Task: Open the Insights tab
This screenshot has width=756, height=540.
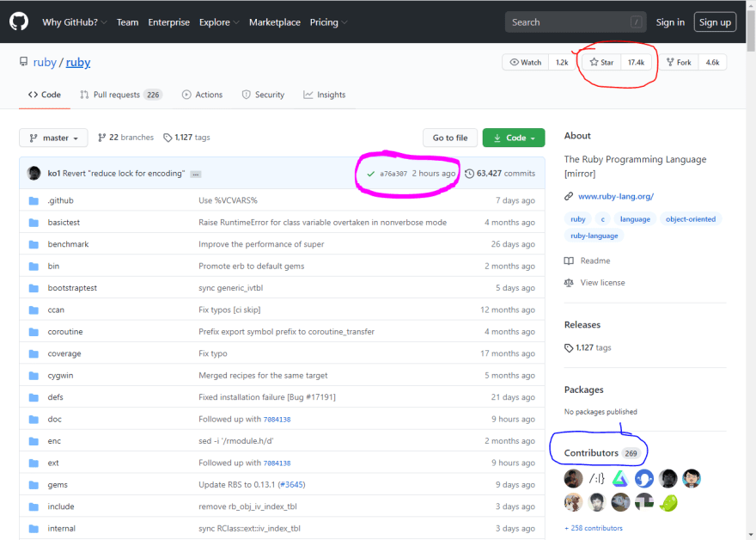Action: point(325,95)
